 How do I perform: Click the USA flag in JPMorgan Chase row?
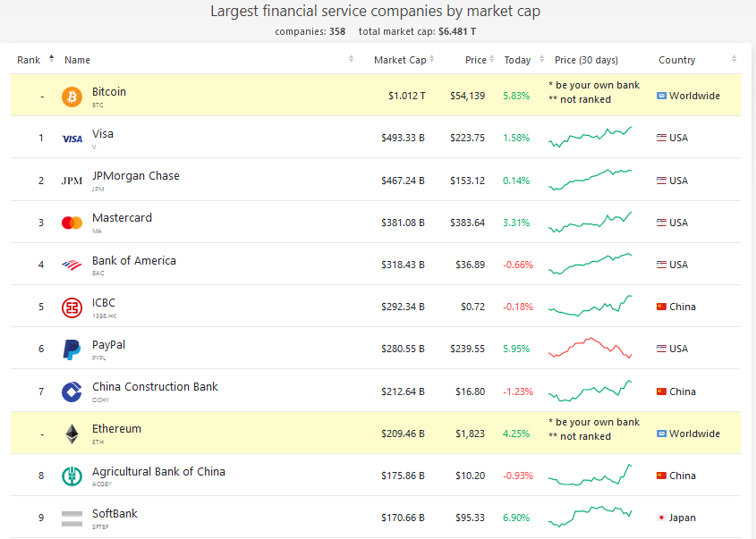click(661, 181)
